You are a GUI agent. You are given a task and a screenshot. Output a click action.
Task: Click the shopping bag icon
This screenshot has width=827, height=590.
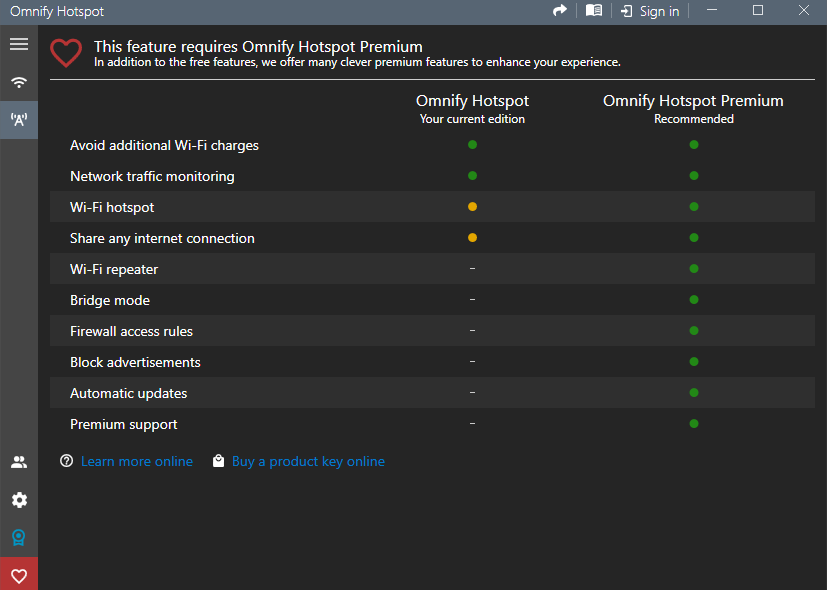pyautogui.click(x=218, y=461)
